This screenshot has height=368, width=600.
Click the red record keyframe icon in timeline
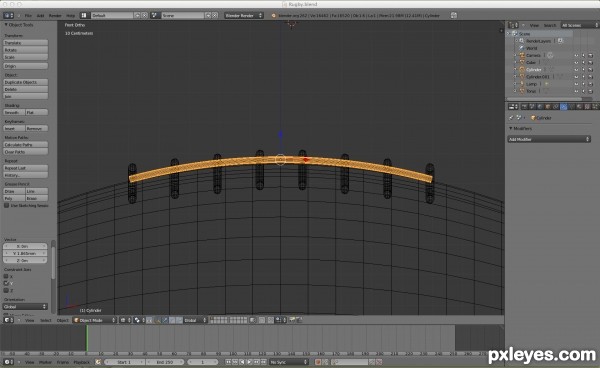pyautogui.click(x=318, y=362)
